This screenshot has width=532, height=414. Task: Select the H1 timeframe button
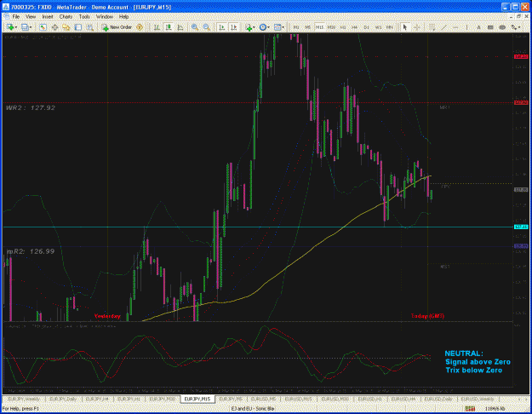click(343, 27)
